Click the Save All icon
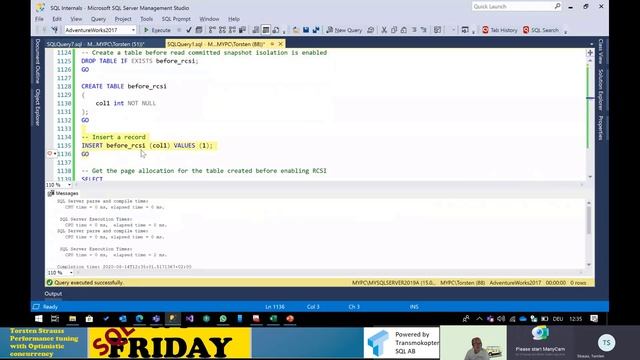Viewport: 640px width, 360px height. click(316, 30)
